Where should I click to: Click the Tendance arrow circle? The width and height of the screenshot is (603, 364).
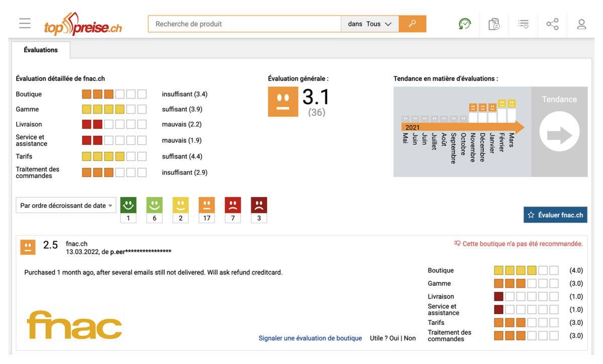[x=559, y=132]
